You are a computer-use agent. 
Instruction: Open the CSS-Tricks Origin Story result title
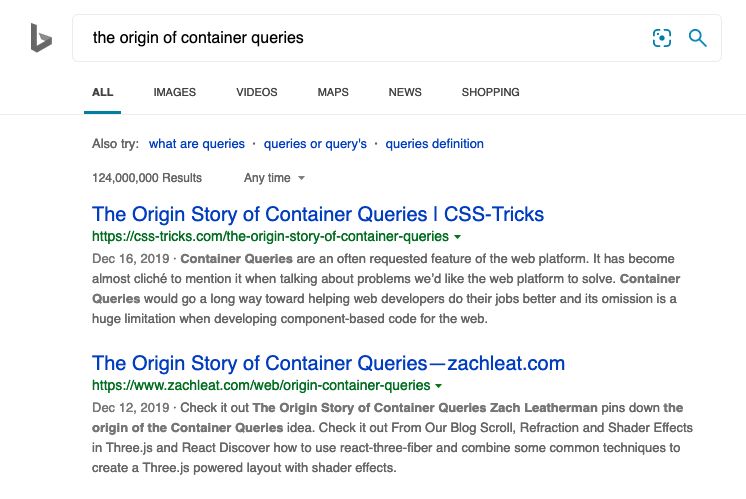318,214
